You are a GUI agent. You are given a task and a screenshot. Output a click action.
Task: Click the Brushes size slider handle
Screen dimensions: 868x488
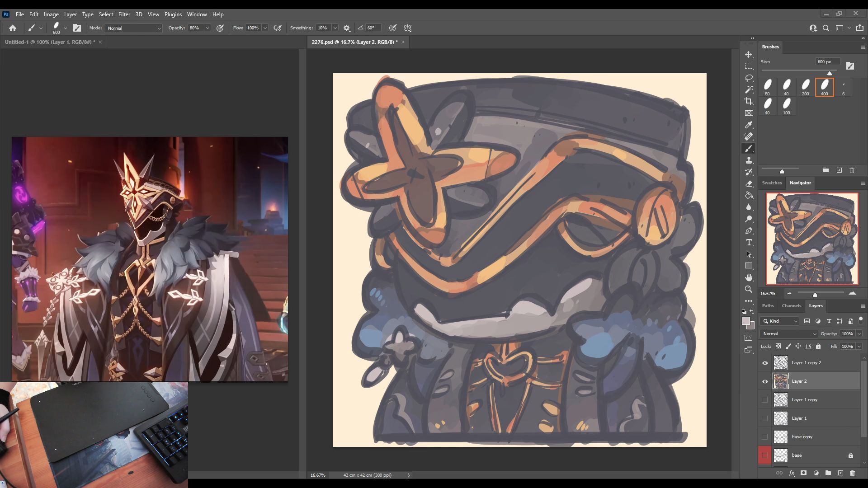(x=830, y=73)
